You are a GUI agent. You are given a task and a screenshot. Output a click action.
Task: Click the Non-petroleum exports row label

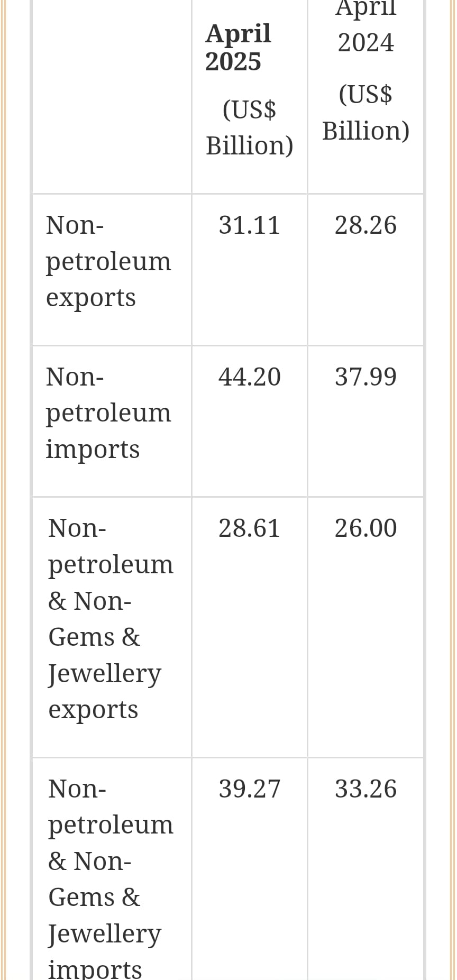pos(108,261)
